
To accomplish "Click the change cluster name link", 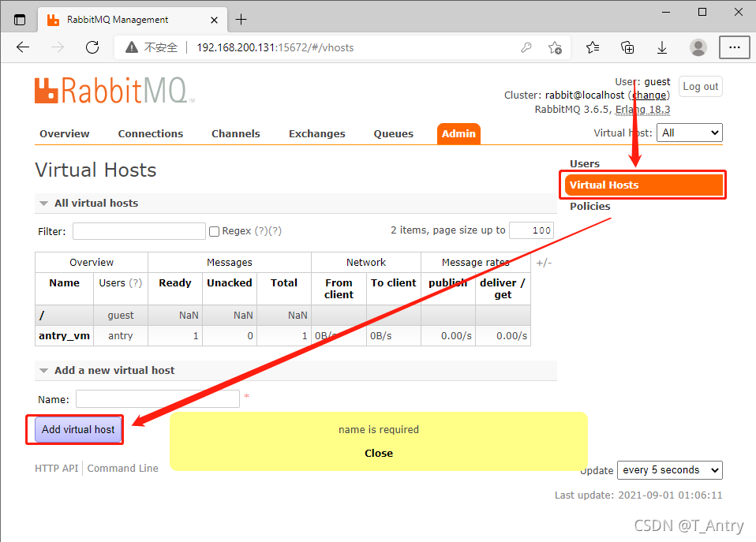I will coord(650,95).
